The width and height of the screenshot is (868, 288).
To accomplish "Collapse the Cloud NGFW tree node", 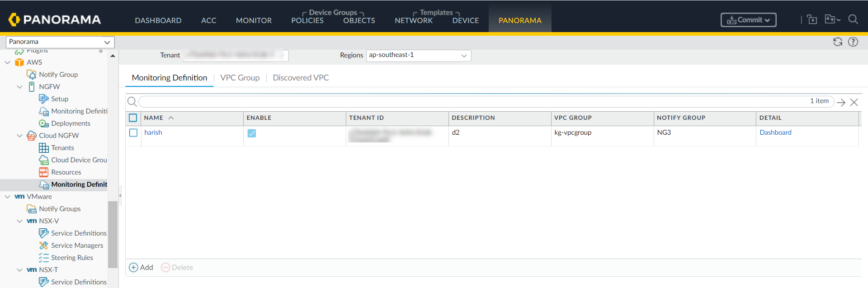I will (19, 136).
